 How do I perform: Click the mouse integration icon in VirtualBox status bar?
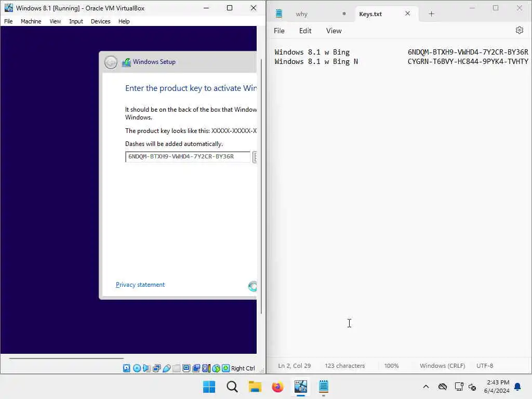216,368
